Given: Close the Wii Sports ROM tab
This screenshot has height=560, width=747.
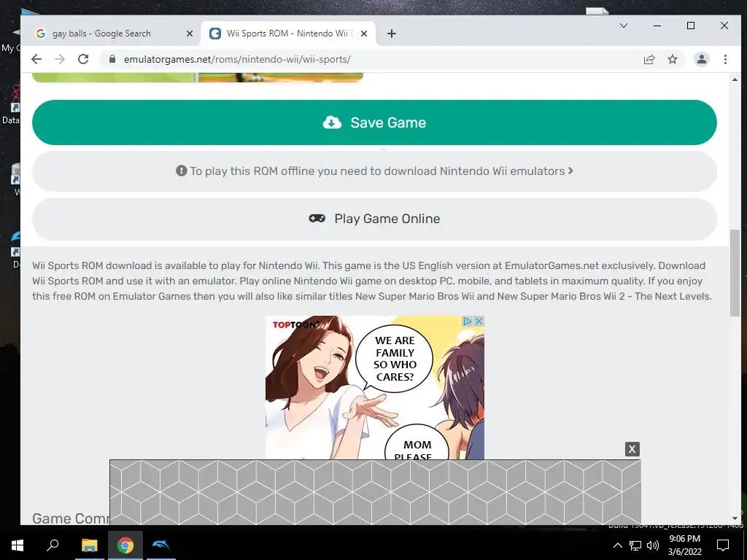Looking at the screenshot, I should coord(363,34).
